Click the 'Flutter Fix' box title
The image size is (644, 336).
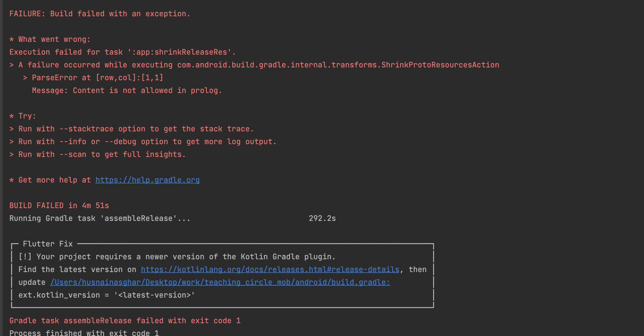(x=48, y=244)
